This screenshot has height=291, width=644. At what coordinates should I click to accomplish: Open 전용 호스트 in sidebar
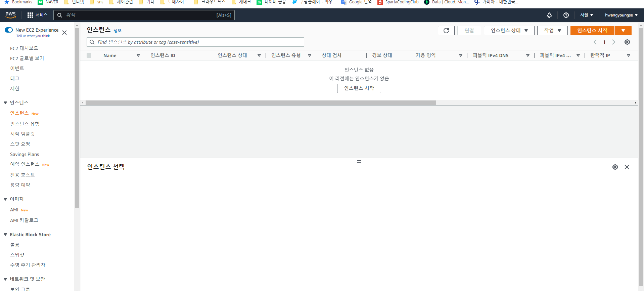tap(22, 175)
